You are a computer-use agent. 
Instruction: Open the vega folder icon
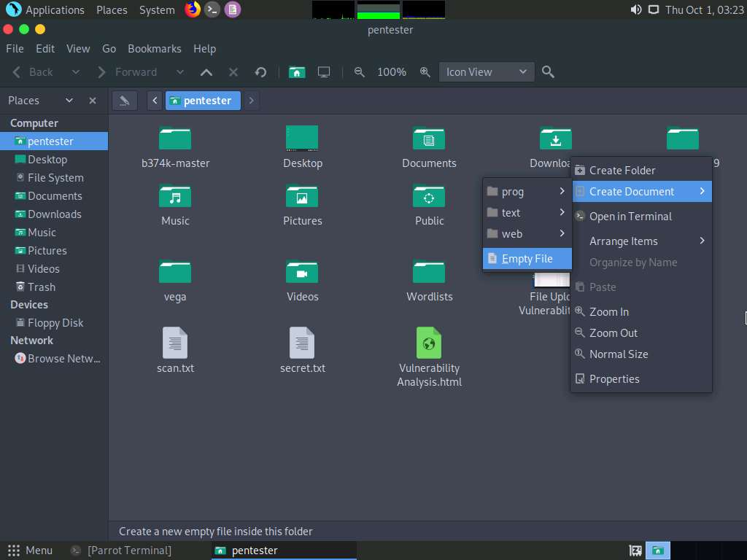click(x=175, y=272)
